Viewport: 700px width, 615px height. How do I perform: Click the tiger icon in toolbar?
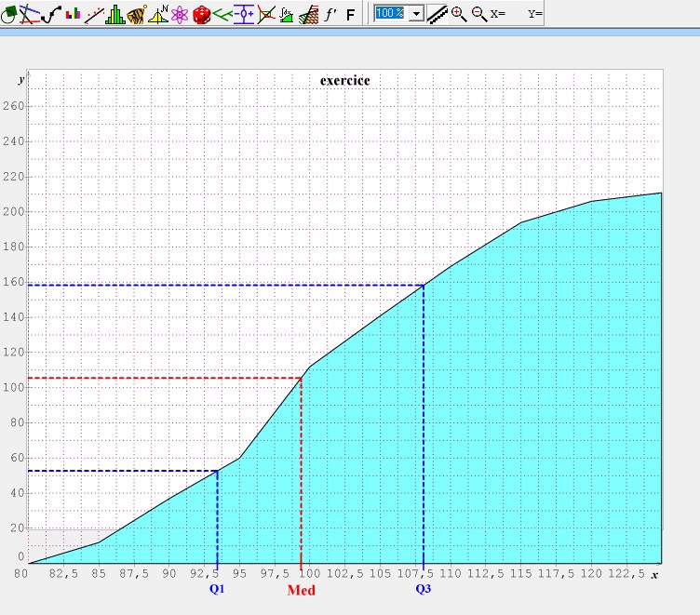click(x=137, y=14)
